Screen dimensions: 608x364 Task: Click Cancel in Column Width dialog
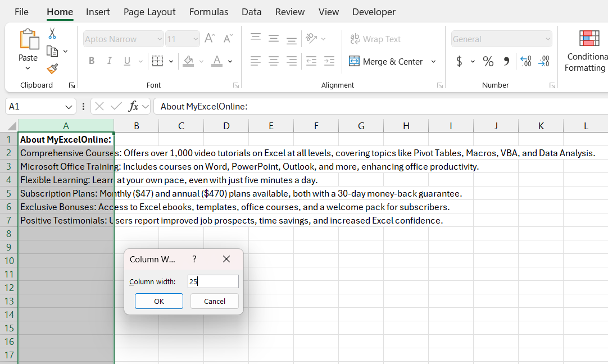tap(215, 301)
